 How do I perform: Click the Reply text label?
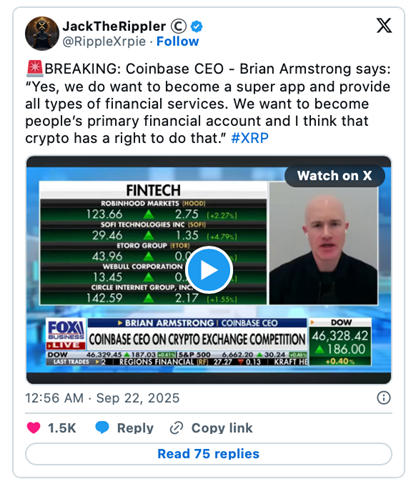pos(135,428)
